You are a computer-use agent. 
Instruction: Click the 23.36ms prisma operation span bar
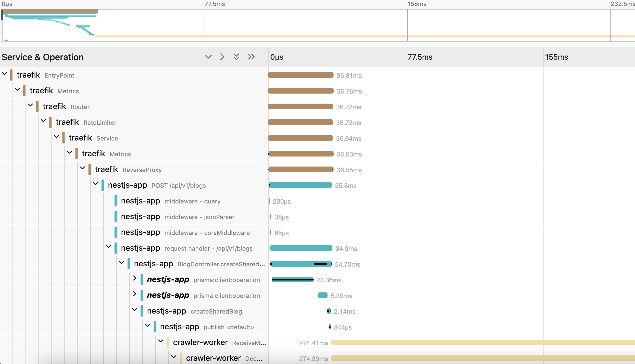[293, 280]
